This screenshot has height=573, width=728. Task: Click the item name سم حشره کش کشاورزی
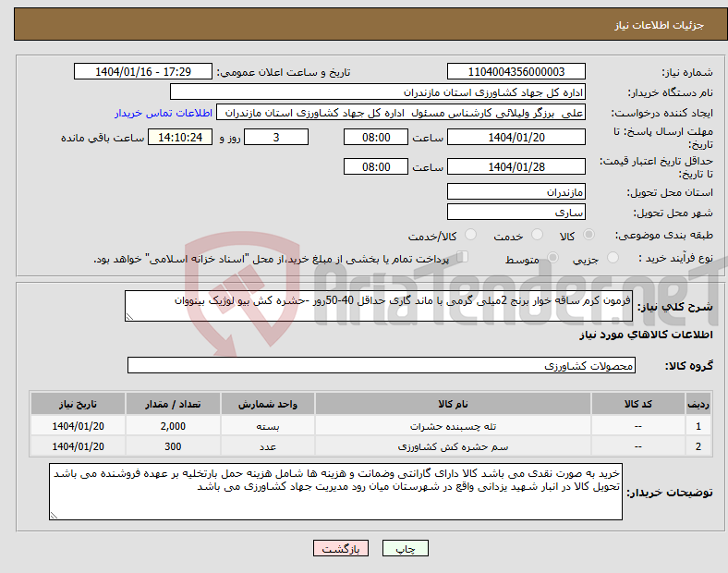pos(453,446)
